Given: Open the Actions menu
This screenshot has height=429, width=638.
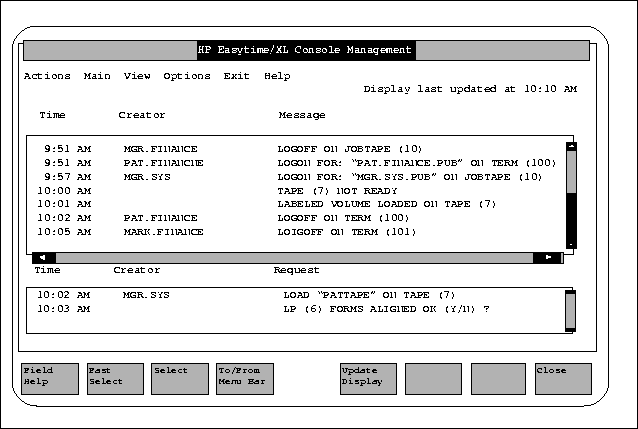Looking at the screenshot, I should coord(47,76).
